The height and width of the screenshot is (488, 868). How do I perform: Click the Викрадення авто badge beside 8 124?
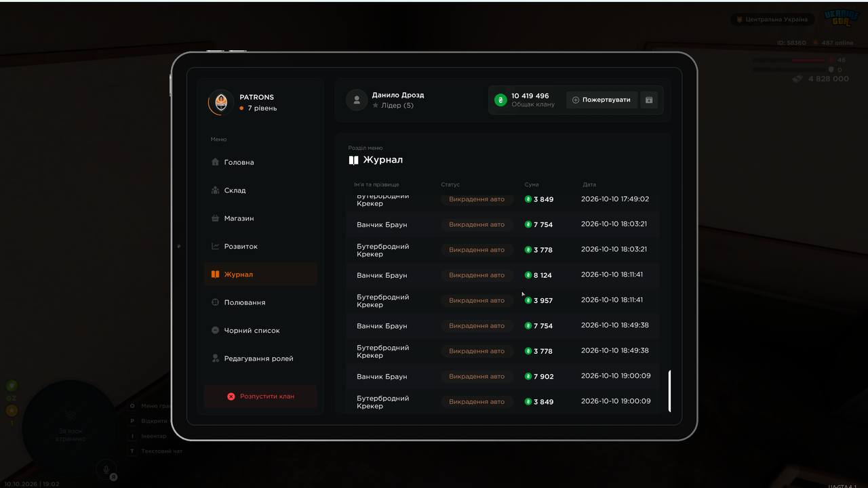477,275
